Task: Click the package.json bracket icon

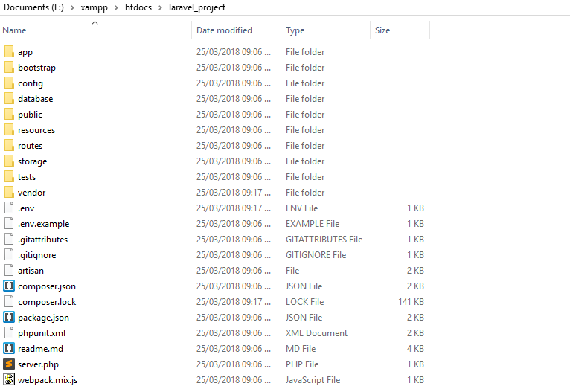Action: (x=9, y=317)
